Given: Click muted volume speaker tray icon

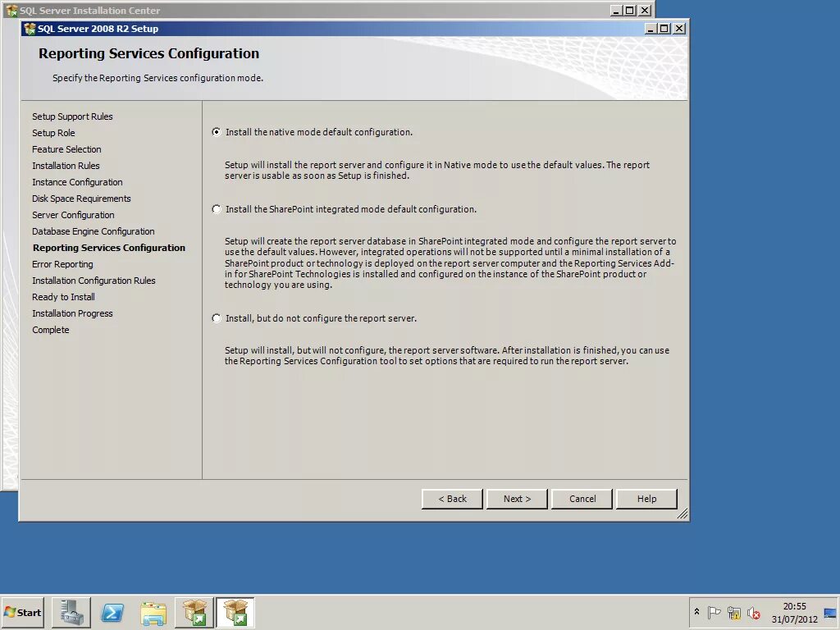Looking at the screenshot, I should click(x=754, y=612).
